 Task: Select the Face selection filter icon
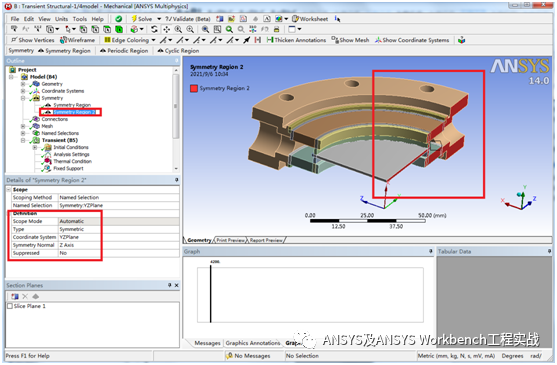107,29
